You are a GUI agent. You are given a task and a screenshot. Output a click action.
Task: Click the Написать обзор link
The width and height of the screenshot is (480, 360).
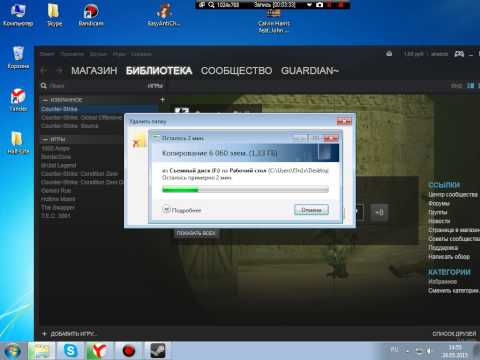click(449, 257)
